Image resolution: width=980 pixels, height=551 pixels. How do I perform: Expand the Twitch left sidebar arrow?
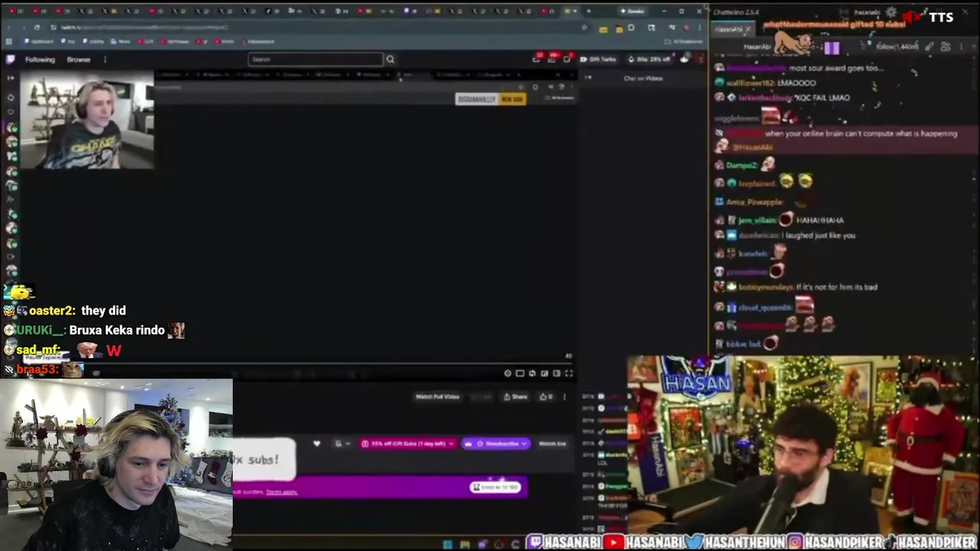11,78
